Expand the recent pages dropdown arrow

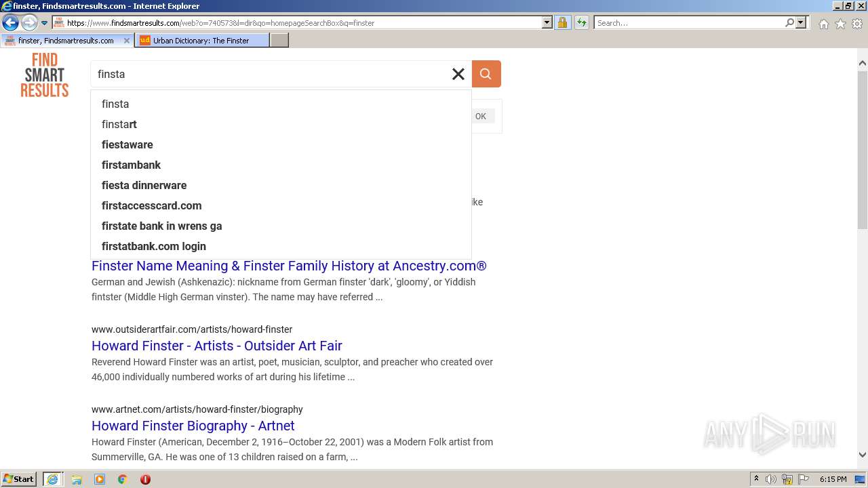click(x=44, y=23)
